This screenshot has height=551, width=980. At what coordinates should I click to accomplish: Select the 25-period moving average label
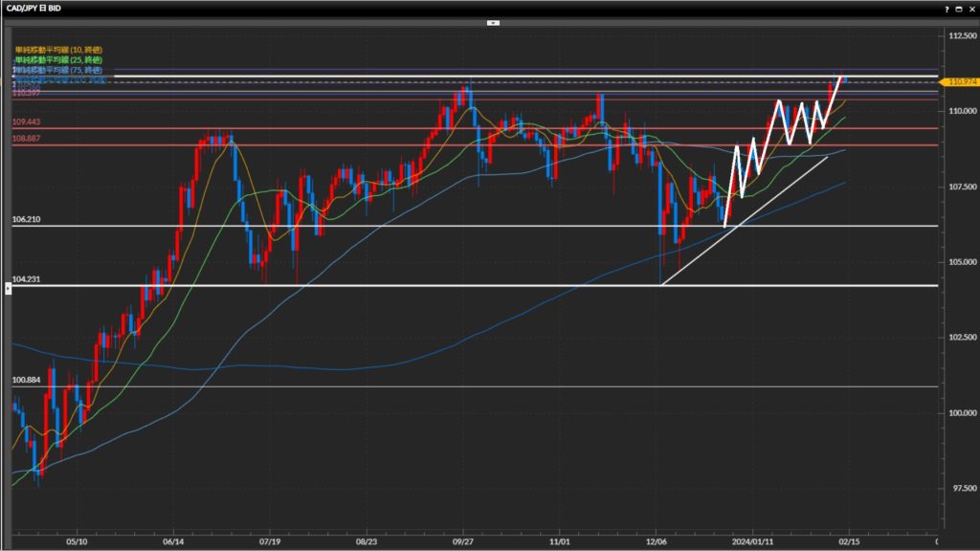[x=58, y=59]
